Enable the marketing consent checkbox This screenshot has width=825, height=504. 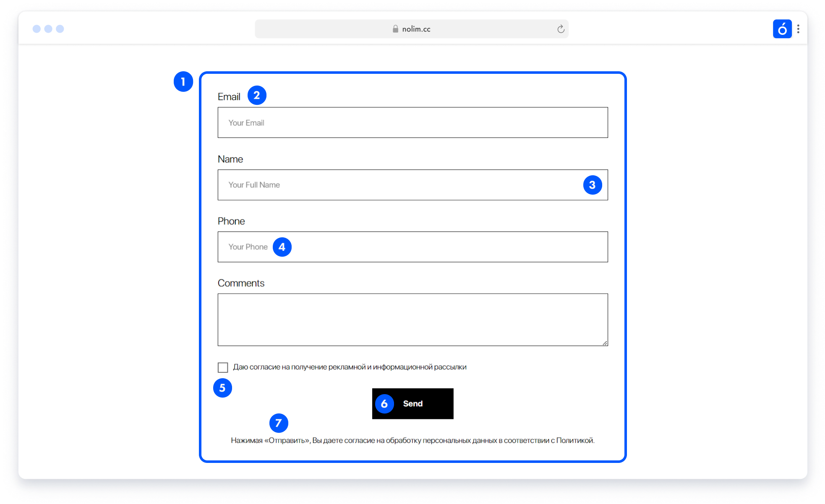[x=223, y=367]
